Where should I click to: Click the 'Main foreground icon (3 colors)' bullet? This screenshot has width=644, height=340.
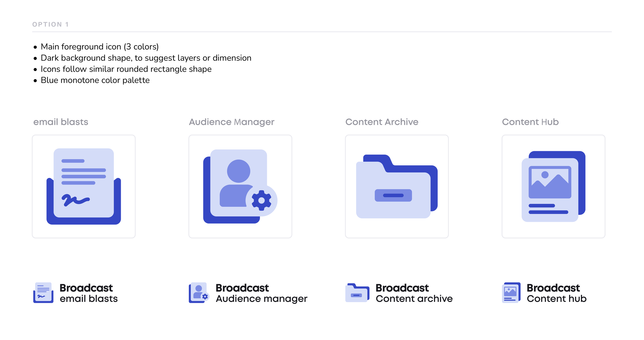coord(99,47)
